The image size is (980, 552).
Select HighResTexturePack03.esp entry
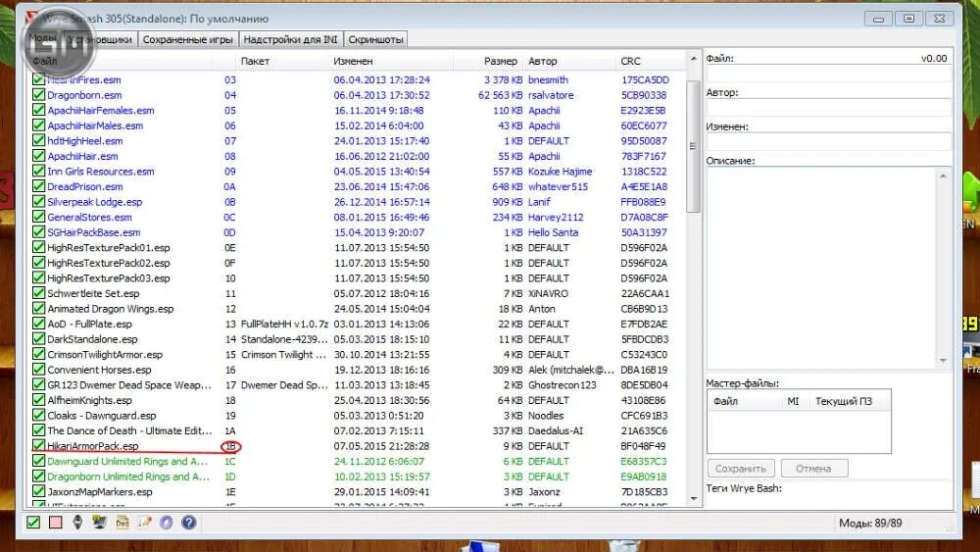[x=109, y=278]
